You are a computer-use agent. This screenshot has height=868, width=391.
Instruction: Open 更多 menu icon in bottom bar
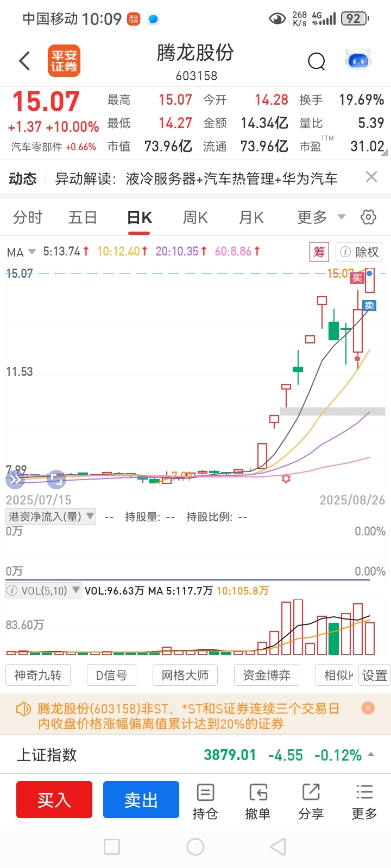coord(364,801)
